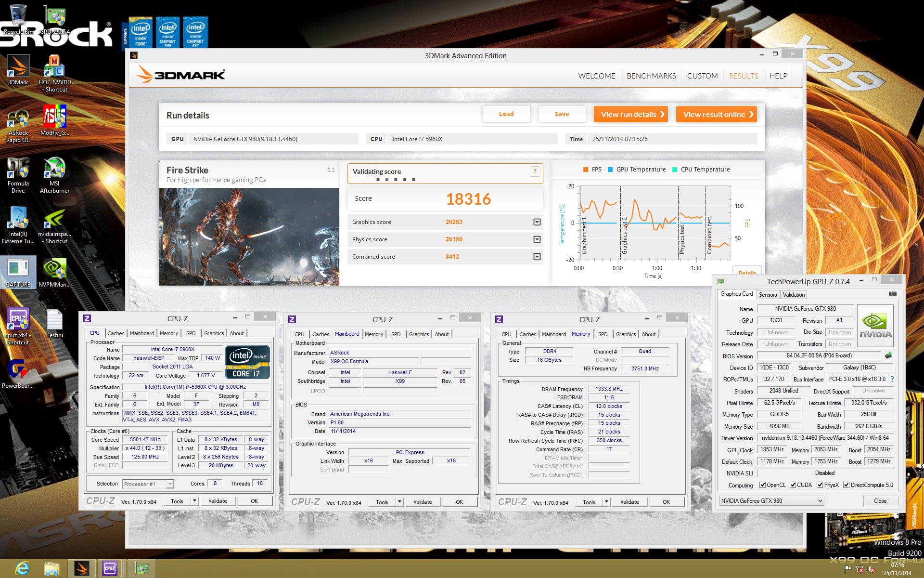
Task: Open the 3DMark HELP tab
Action: 778,76
